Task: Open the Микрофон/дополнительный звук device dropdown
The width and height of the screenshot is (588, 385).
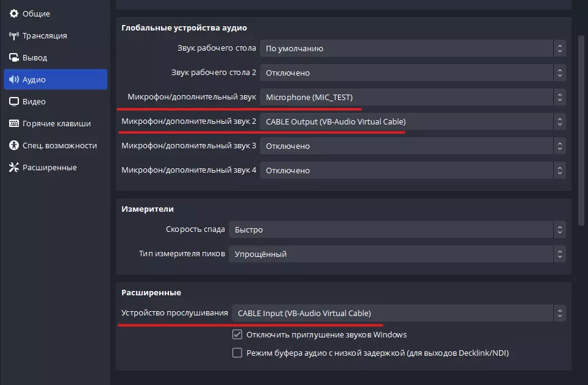Action: (x=412, y=97)
